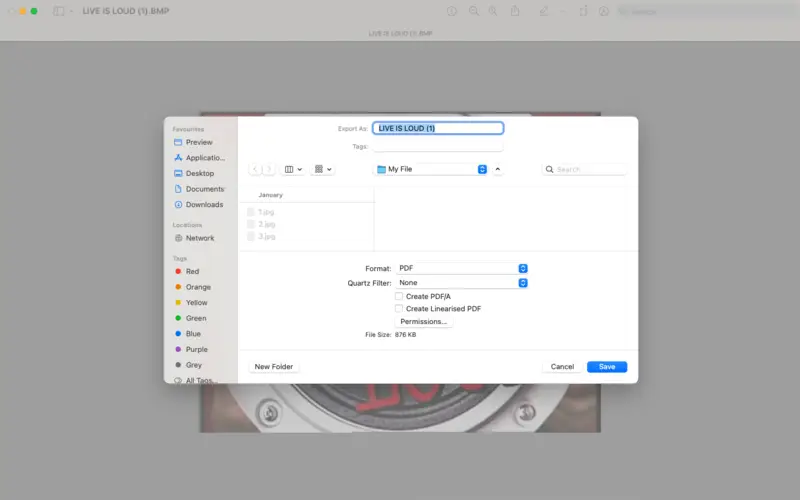Choose the Green tag

(x=191, y=318)
